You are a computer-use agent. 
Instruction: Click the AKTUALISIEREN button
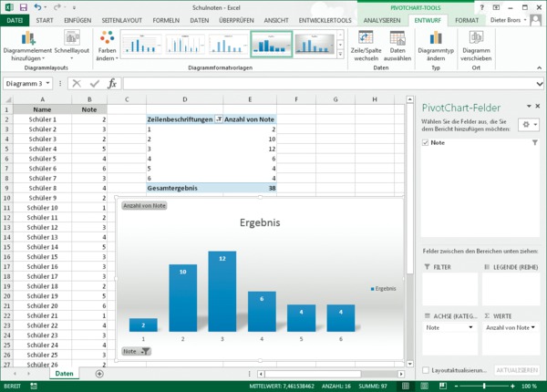coord(516,370)
